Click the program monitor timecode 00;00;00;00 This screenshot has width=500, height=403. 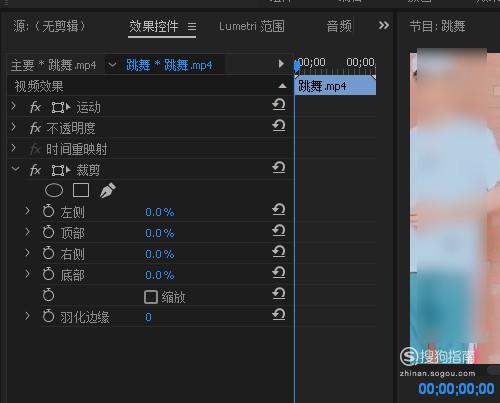pos(456,389)
